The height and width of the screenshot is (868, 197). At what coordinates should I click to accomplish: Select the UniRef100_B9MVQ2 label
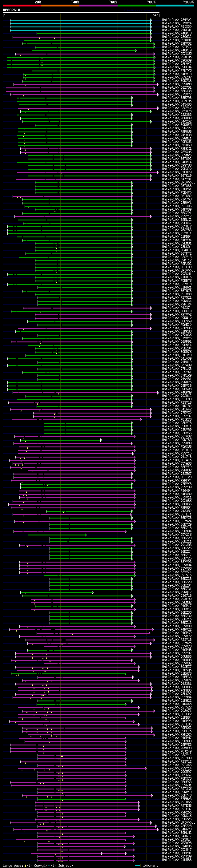tap(177, 43)
